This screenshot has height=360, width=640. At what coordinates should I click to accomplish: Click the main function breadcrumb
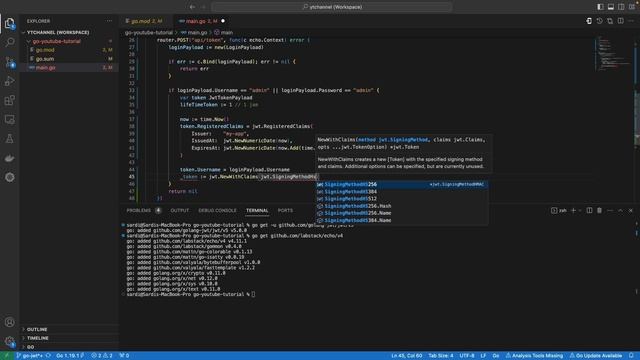click(x=224, y=33)
